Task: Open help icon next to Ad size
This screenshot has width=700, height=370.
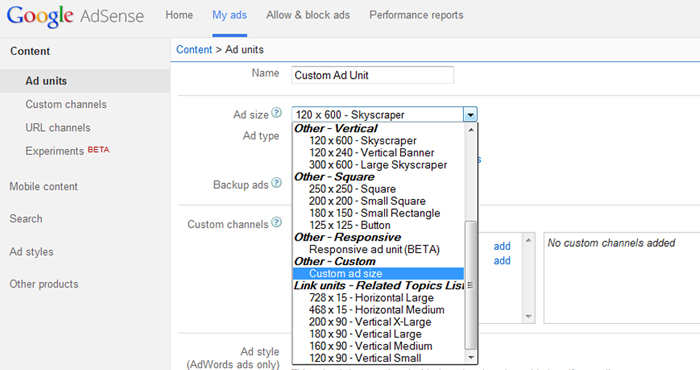Action: coord(277,113)
